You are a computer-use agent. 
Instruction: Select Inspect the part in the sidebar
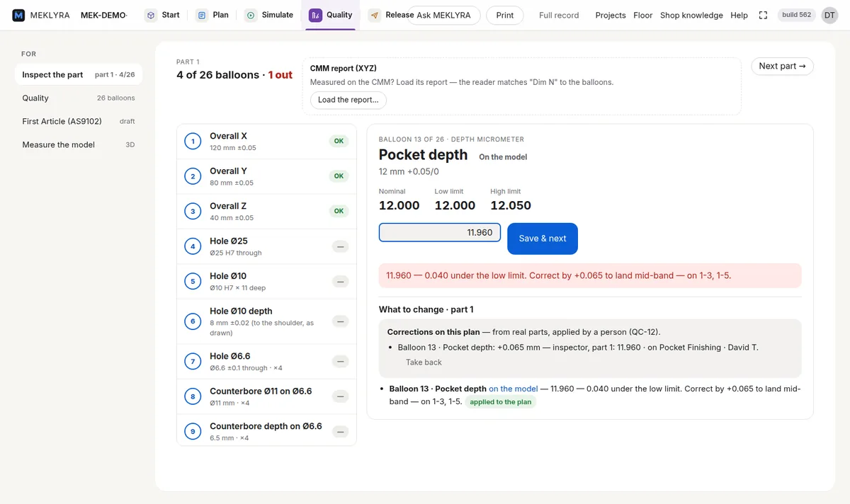click(79, 74)
